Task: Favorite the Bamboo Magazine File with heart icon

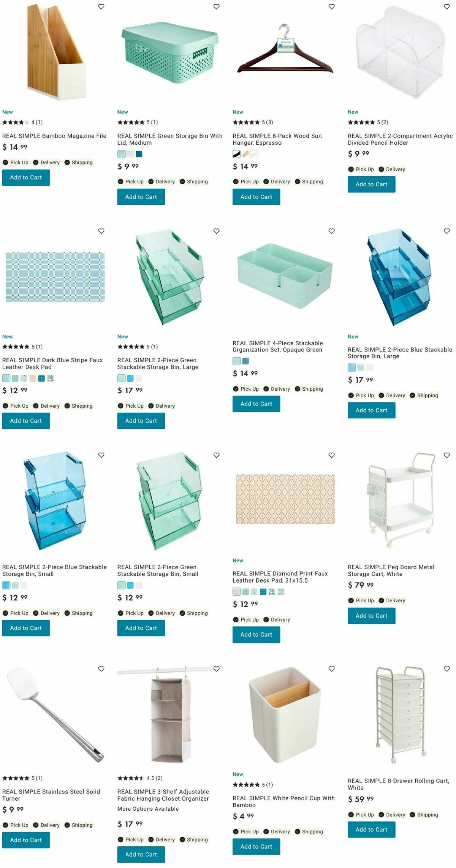Action: pos(101,6)
